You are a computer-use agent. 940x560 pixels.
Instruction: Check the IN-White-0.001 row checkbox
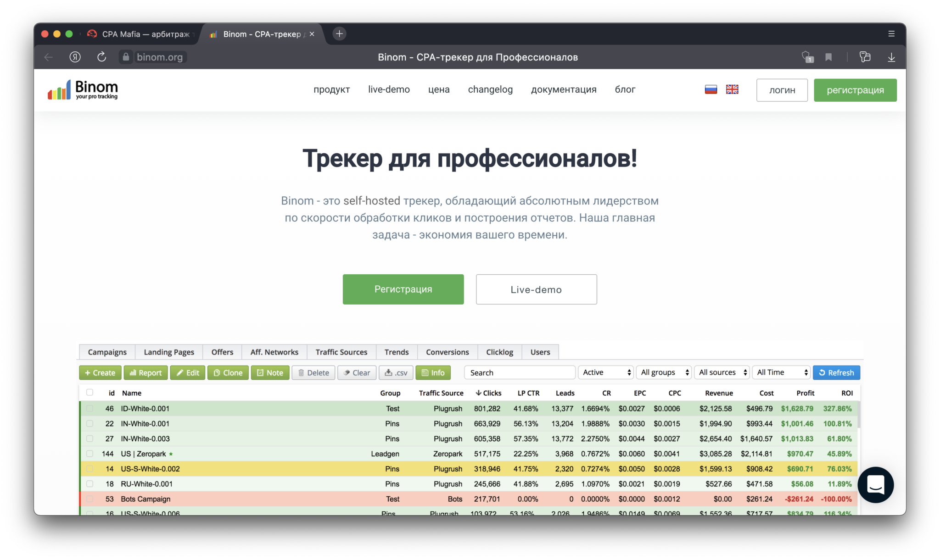pyautogui.click(x=90, y=423)
